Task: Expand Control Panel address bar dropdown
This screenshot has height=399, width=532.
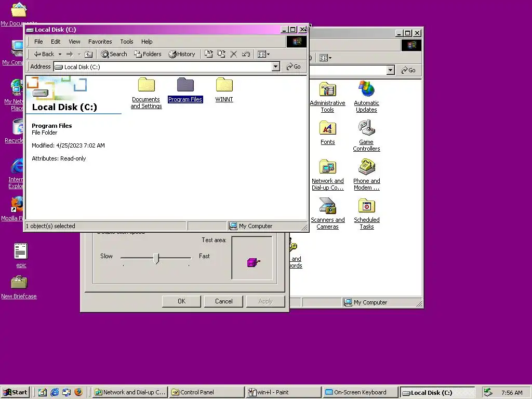Action: point(391,70)
